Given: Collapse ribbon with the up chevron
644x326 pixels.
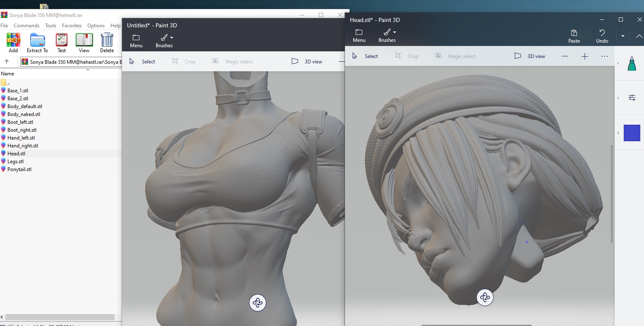Looking at the screenshot, I should click(639, 36).
